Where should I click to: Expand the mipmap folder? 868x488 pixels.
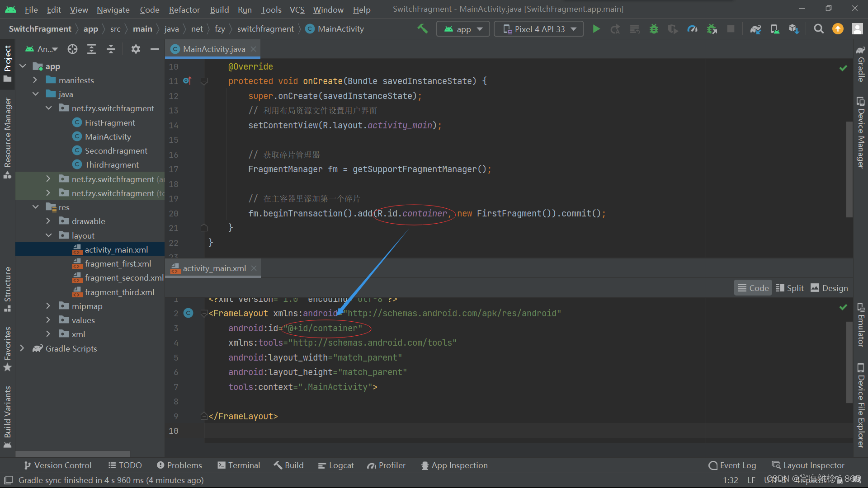tap(48, 306)
